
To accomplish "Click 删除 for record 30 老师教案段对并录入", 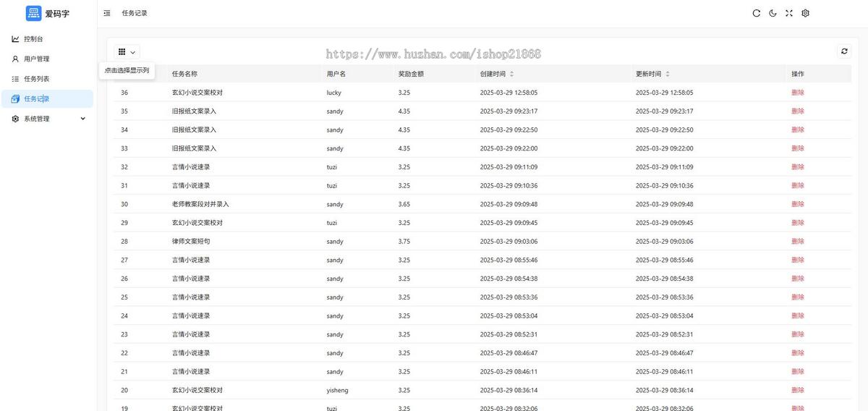I will (797, 204).
